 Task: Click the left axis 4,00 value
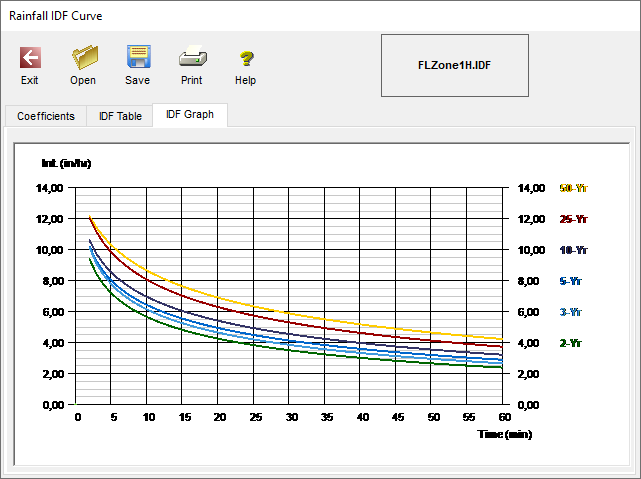click(53, 343)
